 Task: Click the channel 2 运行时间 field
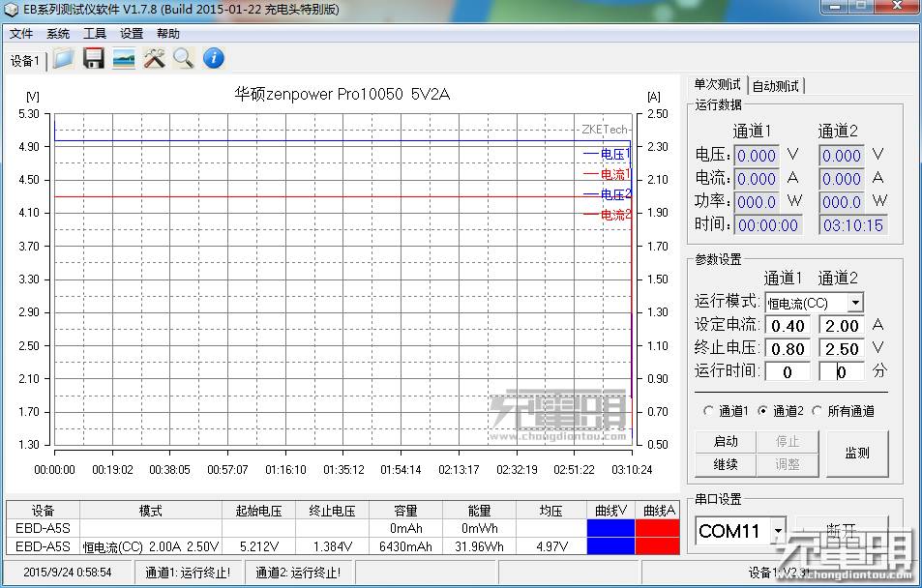(x=842, y=371)
